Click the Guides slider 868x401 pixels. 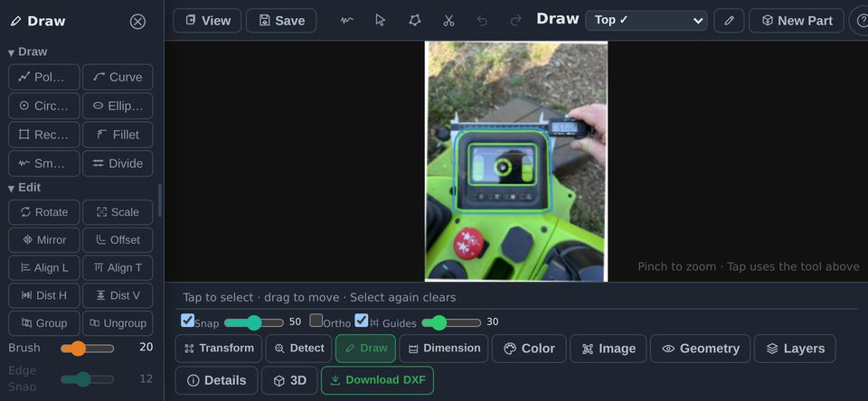[451, 322]
